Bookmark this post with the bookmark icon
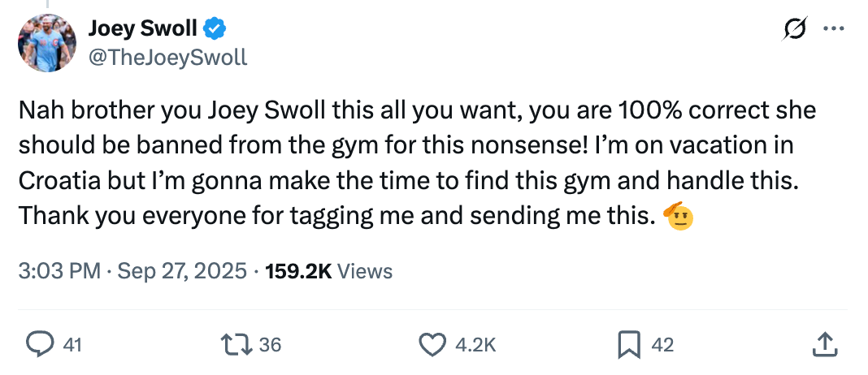The image size is (868, 375). [x=630, y=344]
